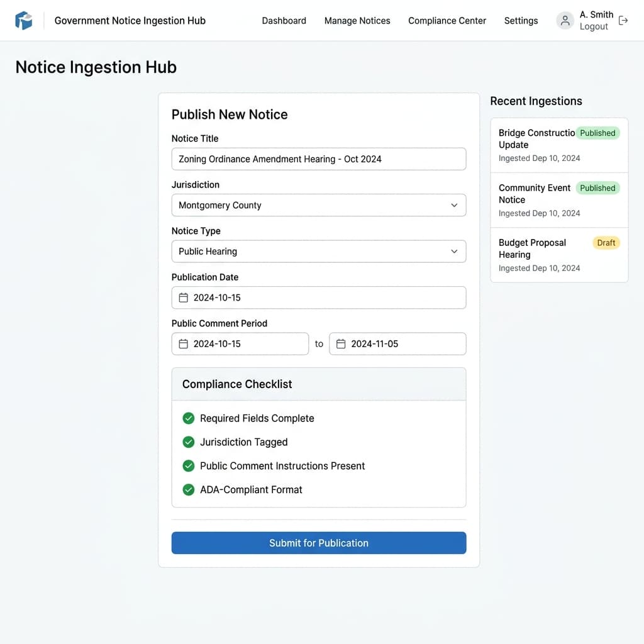Click the Government Notice Ingestion Hub logo icon
The height and width of the screenshot is (644, 644).
point(24,19)
